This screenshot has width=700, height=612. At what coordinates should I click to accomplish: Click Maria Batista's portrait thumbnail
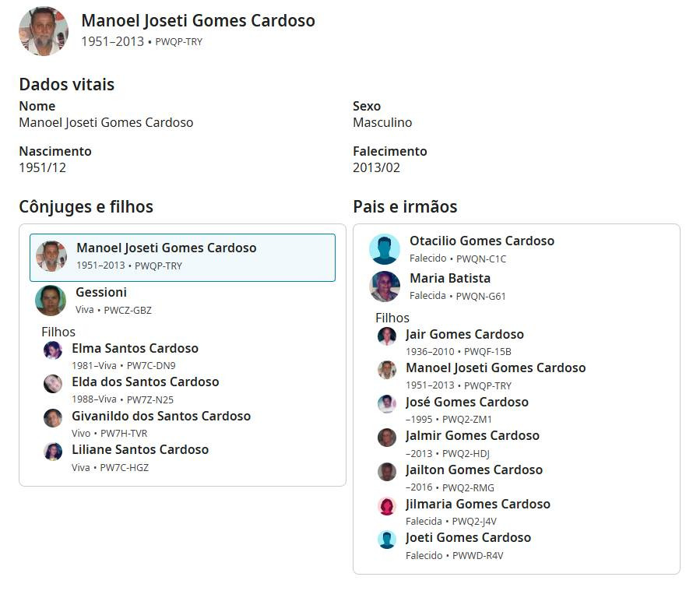pyautogui.click(x=385, y=287)
